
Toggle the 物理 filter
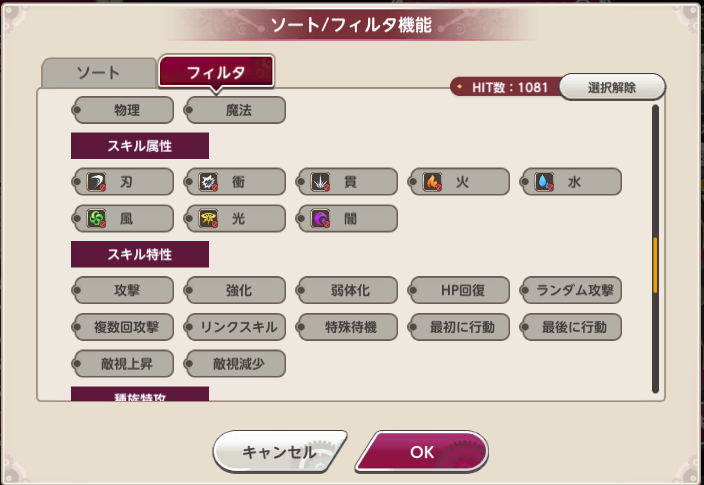point(124,109)
